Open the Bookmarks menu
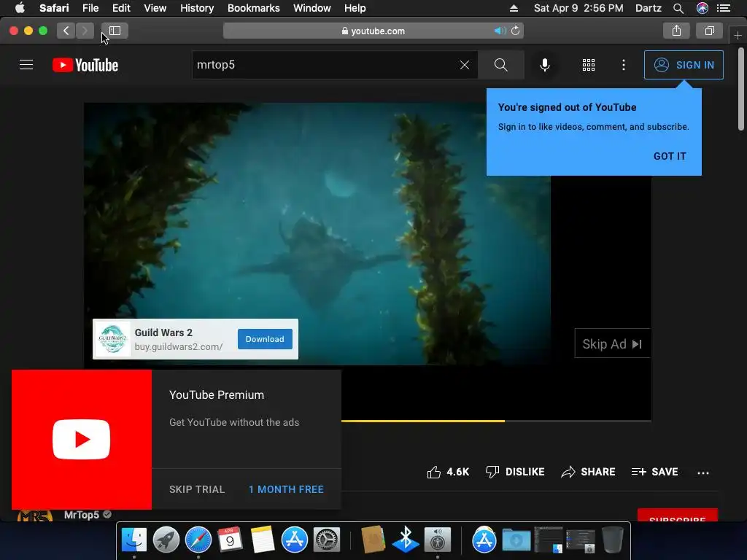Viewport: 747px width, 560px height. [253, 8]
